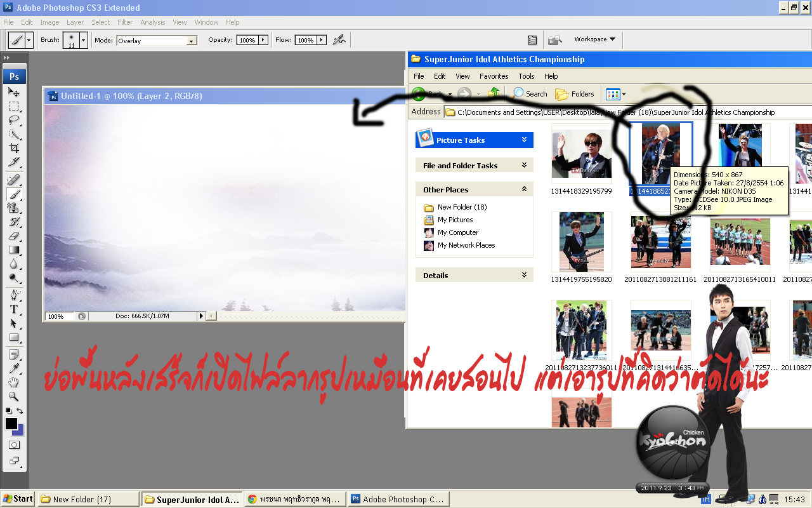The image size is (812, 508).
Task: Open the Brush Preset picker dropdown
Action: [83, 40]
